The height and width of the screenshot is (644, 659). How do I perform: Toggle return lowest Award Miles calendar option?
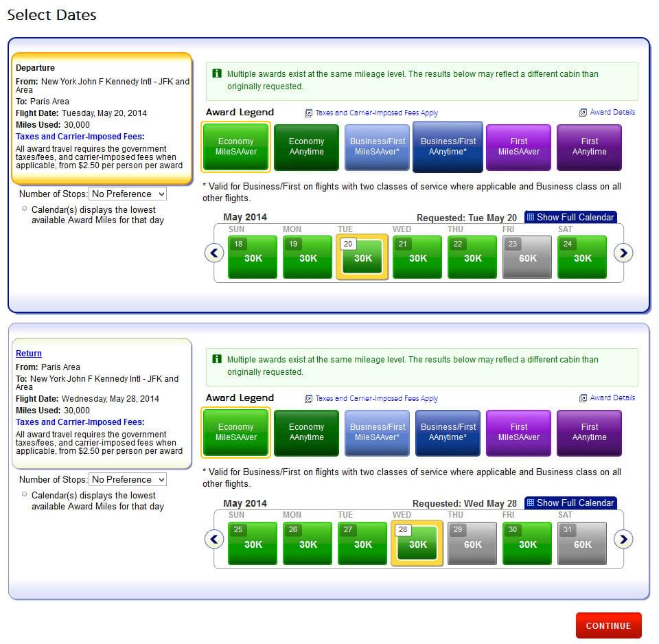pos(25,494)
